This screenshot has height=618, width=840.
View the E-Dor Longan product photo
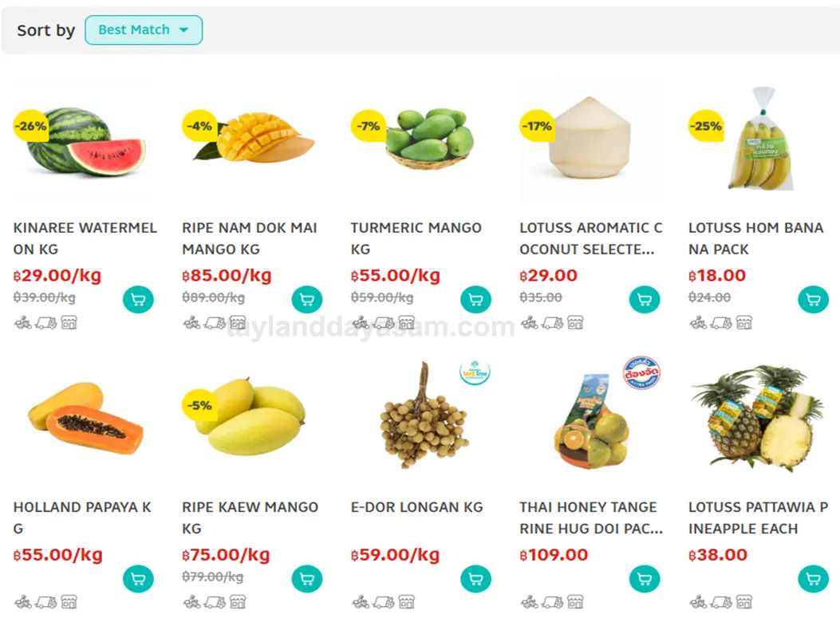tap(419, 416)
